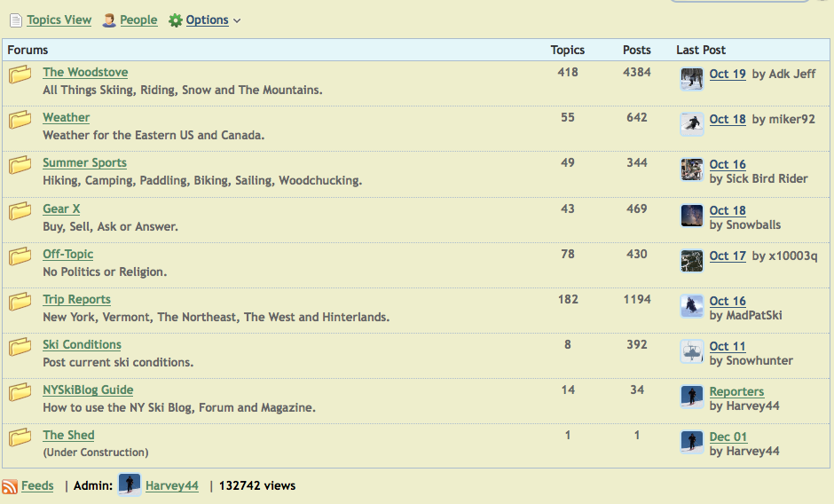Viewport: 834px width, 504px height.
Task: Click the People user icon
Action: coord(109,20)
